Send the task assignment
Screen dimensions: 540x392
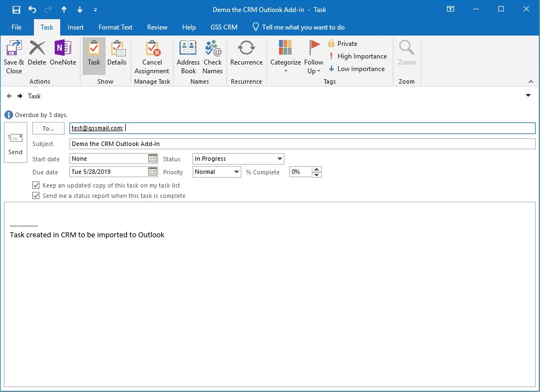pyautogui.click(x=15, y=143)
